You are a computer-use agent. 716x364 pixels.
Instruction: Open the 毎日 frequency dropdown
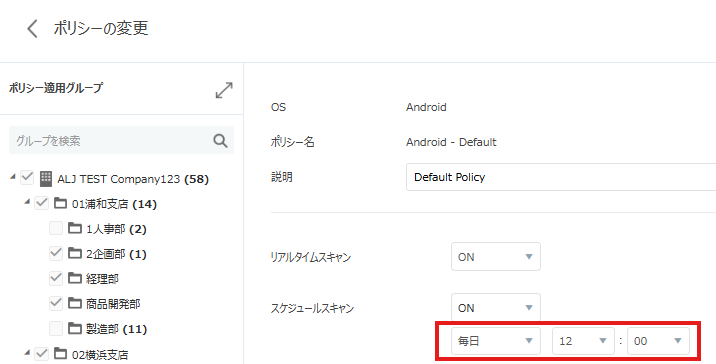[495, 341]
